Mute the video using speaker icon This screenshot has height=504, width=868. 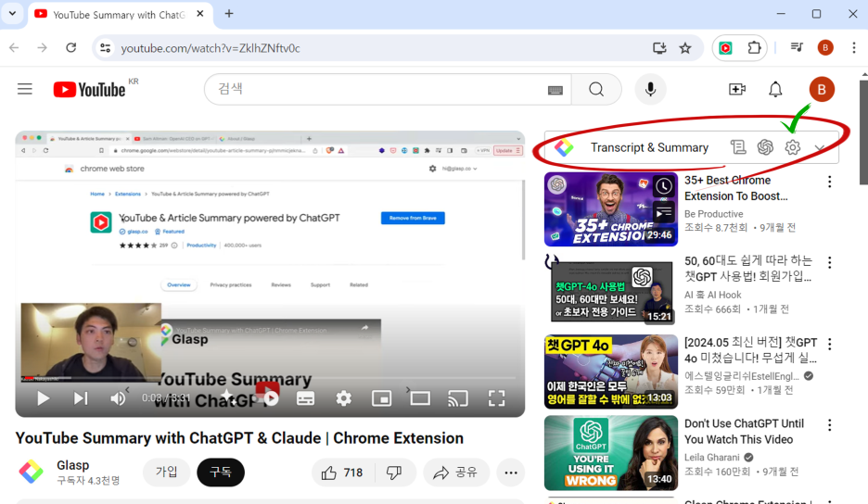[x=118, y=398]
